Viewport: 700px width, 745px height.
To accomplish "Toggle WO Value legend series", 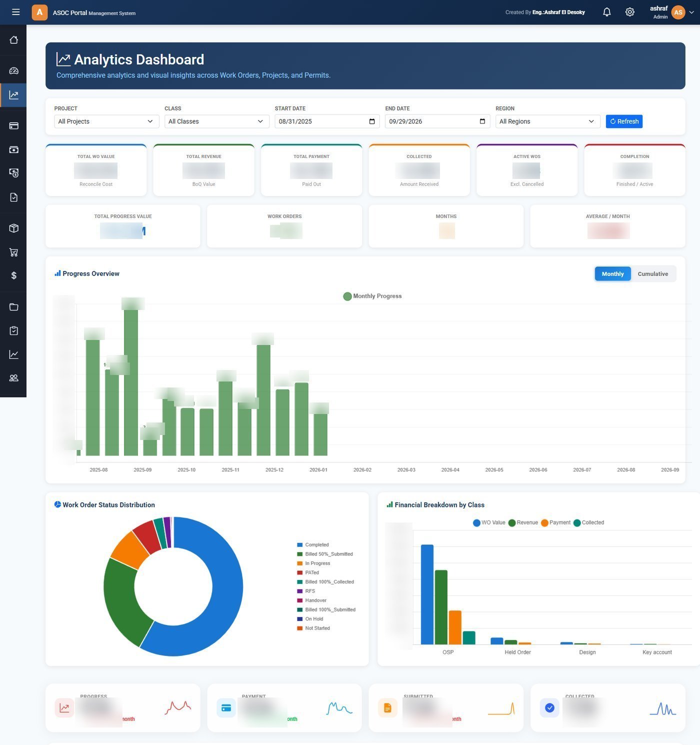I will [x=489, y=522].
